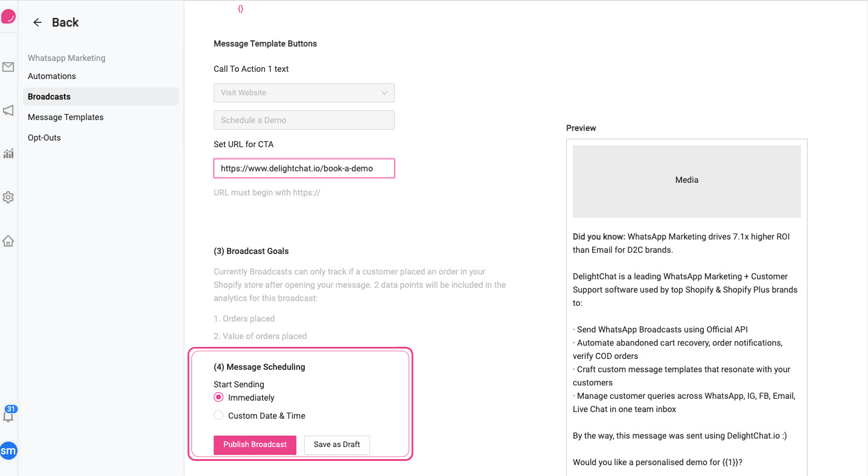Select the megaphone marketing icon
This screenshot has height=476, width=868.
click(8, 110)
